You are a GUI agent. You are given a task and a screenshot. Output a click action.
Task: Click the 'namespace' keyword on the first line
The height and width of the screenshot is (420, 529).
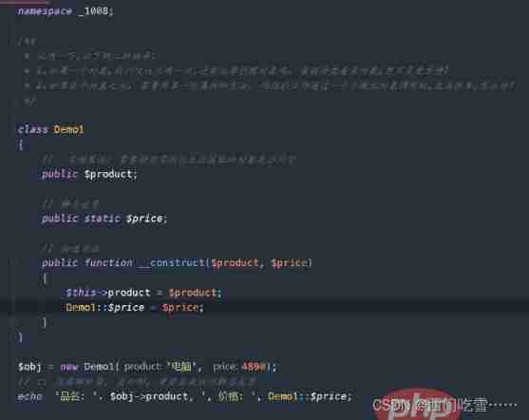tap(45, 11)
